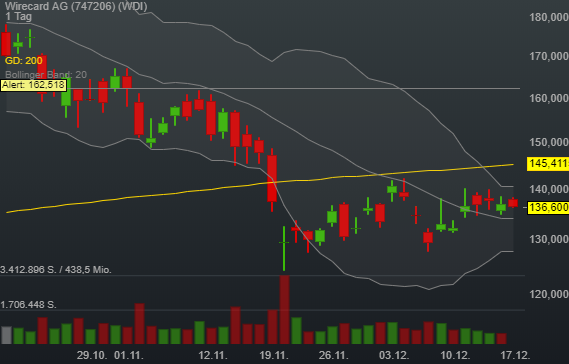Click the 19.11. date axis label
Image resolution: width=569 pixels, height=364 pixels.
click(274, 355)
